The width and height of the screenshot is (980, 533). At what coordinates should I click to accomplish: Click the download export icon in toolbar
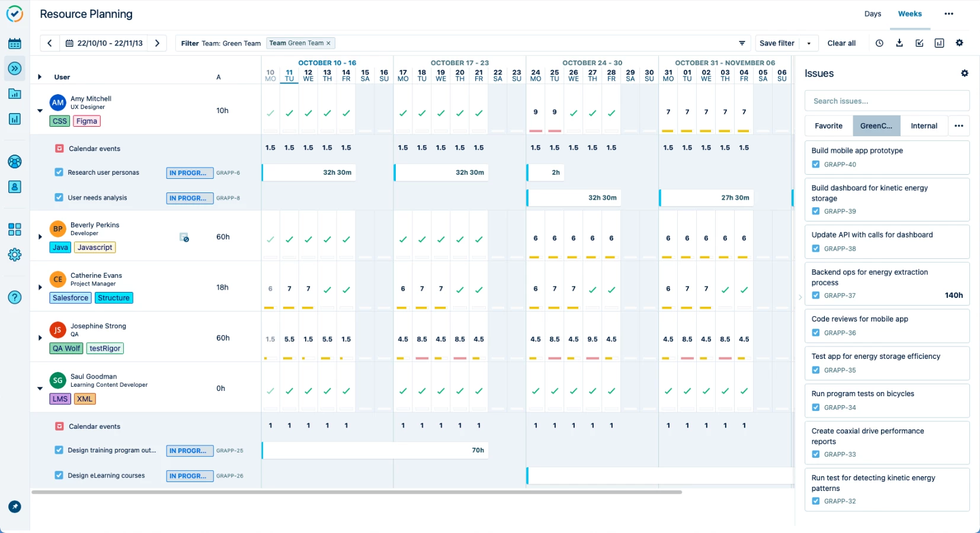[x=899, y=43]
